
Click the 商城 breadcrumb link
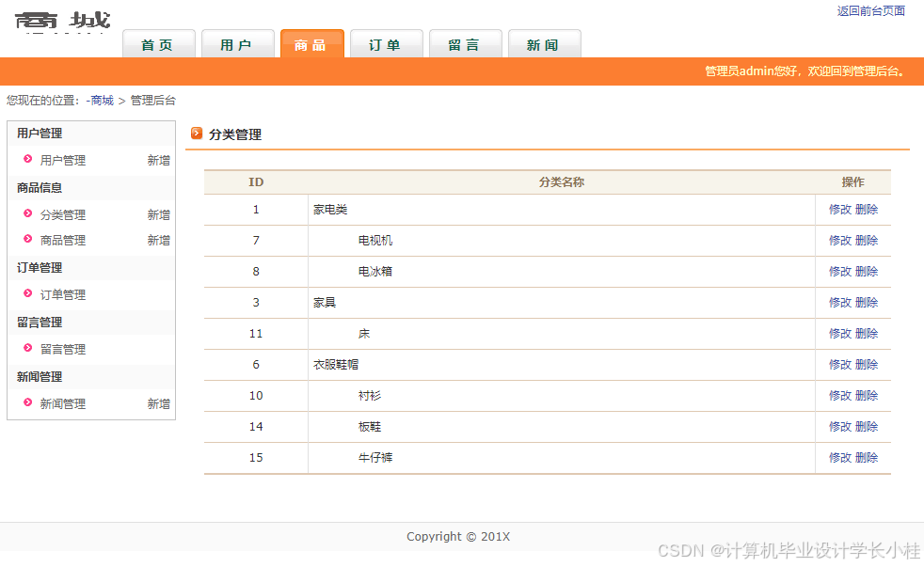coord(102,101)
